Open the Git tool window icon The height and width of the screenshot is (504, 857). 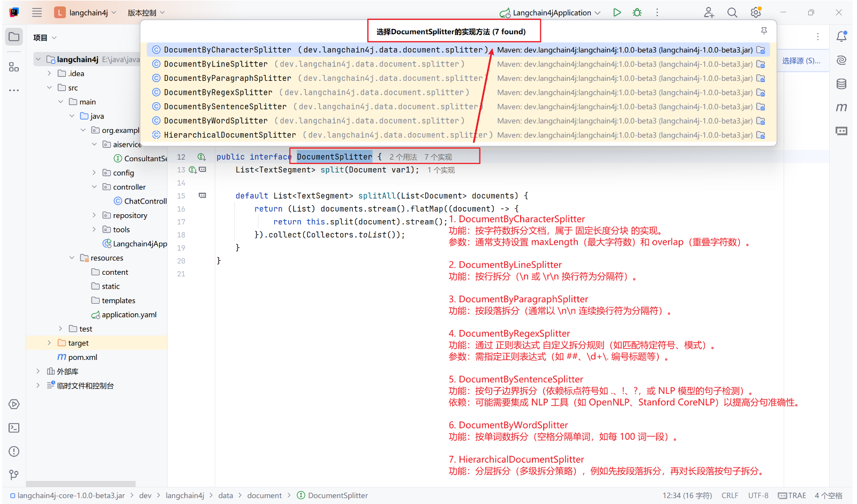(14, 475)
